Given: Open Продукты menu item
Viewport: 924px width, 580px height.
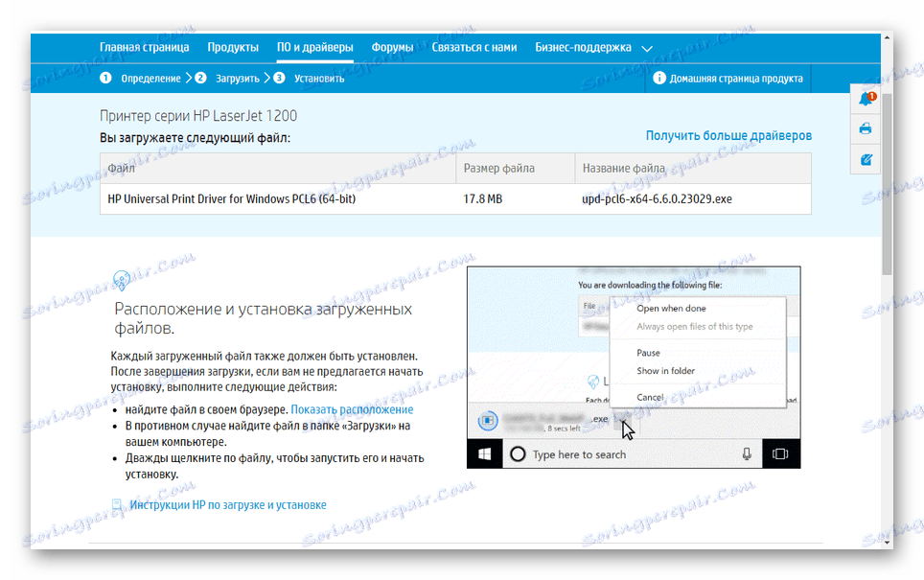Looking at the screenshot, I should point(233,47).
